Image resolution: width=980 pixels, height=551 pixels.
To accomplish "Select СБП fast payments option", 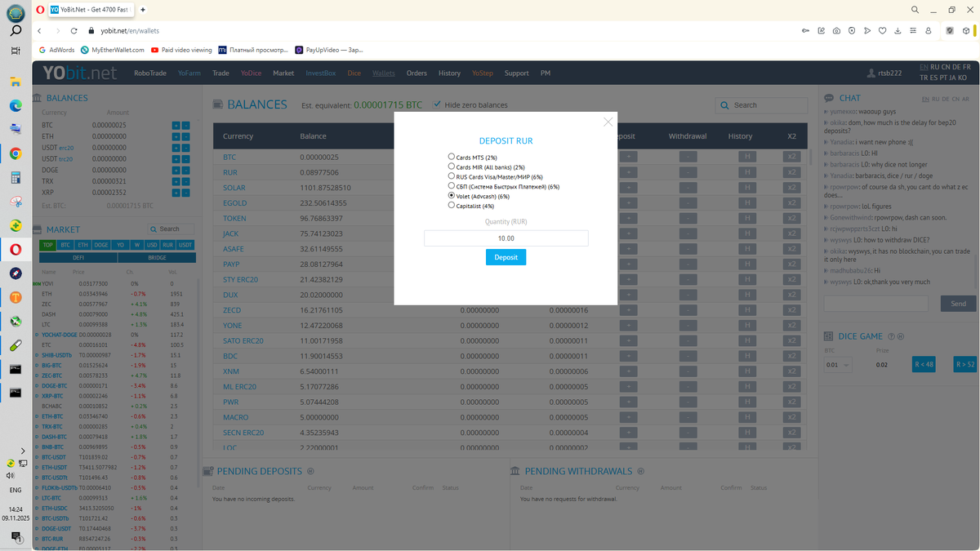I will point(452,186).
